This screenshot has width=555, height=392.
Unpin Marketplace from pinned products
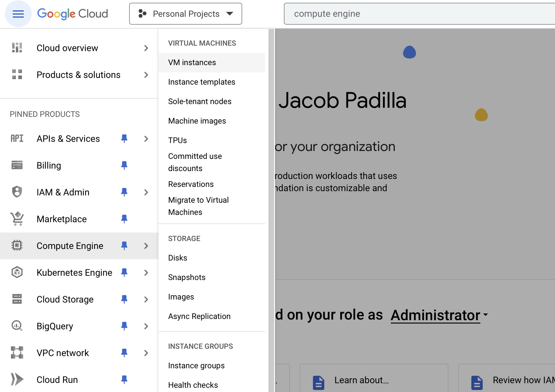pos(124,219)
